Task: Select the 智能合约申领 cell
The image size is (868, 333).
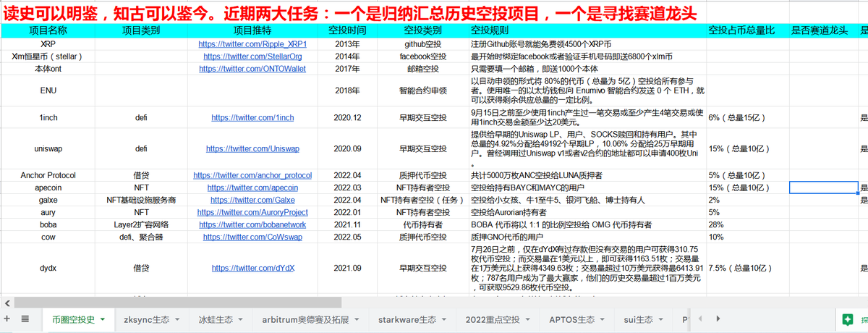Action: coord(422,90)
